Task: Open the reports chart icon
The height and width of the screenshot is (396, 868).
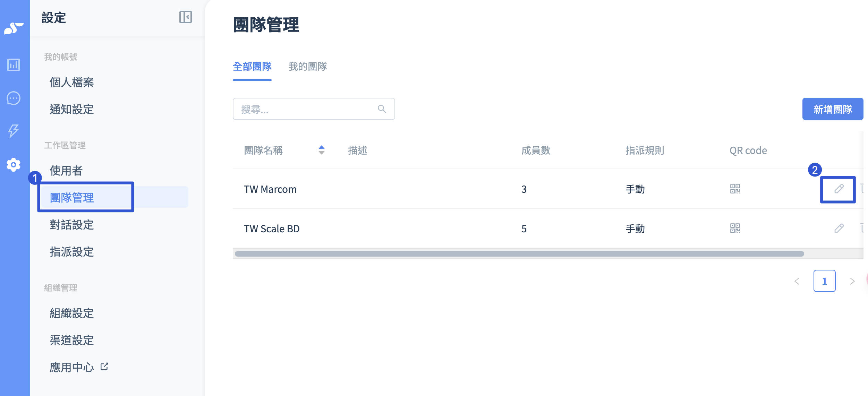Action: (x=14, y=65)
